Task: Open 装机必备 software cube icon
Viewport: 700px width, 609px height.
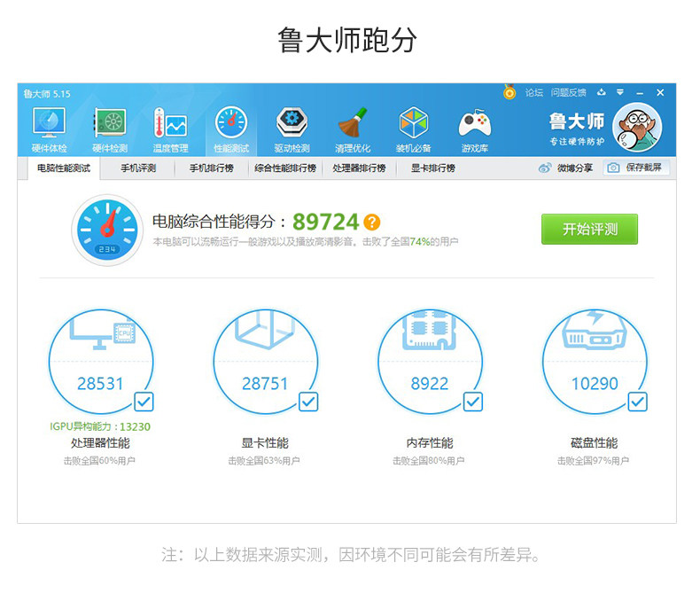Action: coord(414,122)
